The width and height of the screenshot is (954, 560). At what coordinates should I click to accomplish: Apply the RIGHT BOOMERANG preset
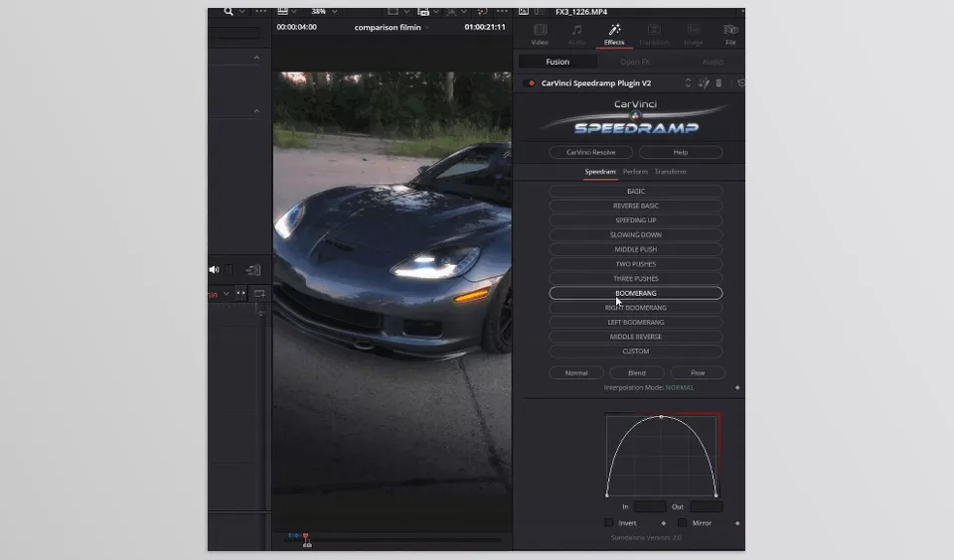click(x=636, y=308)
